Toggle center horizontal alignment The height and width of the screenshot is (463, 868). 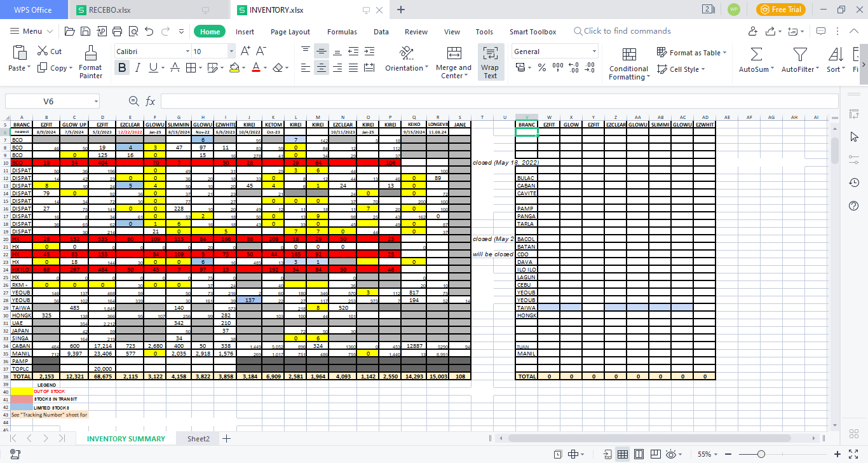(x=322, y=68)
